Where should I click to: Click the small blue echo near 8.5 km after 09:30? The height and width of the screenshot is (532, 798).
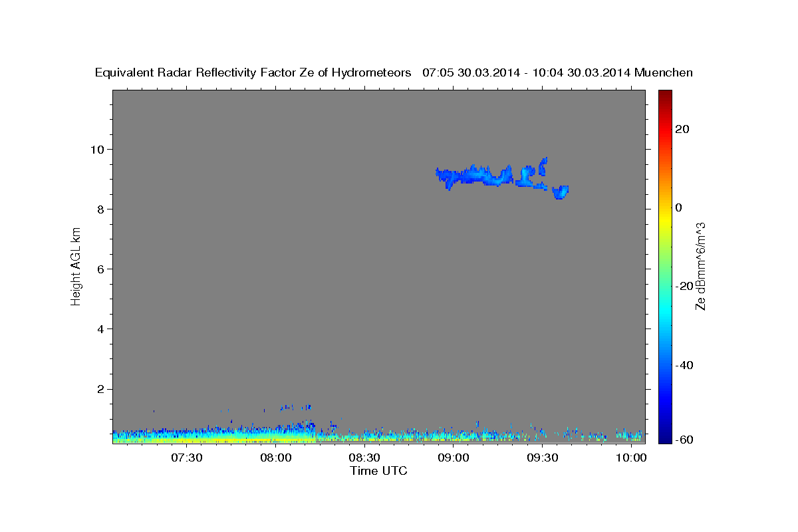[x=561, y=192]
